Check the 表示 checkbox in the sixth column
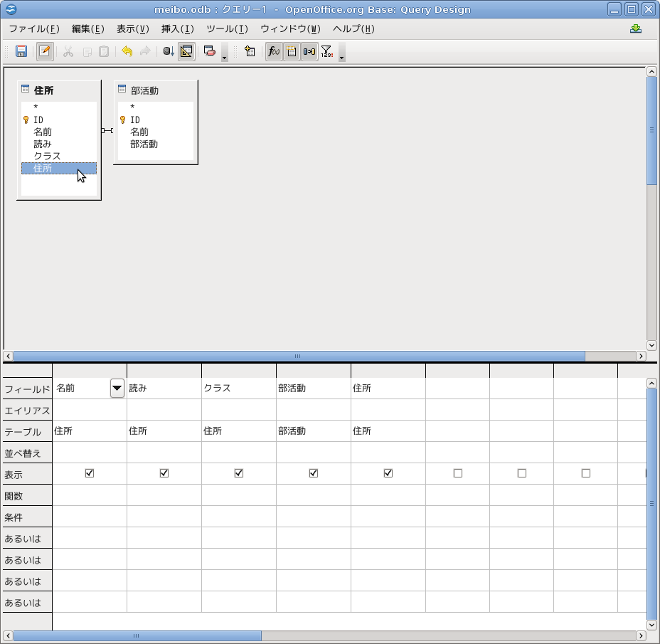The width and height of the screenshot is (660, 644). click(458, 473)
